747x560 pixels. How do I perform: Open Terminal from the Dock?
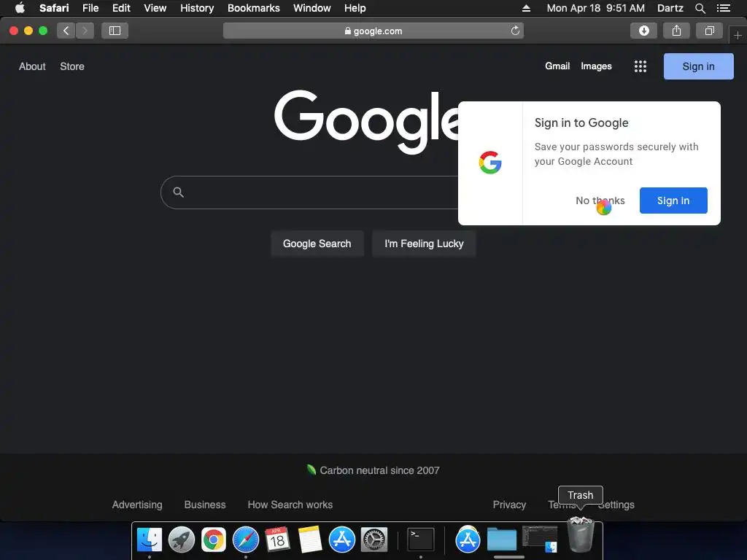pos(421,540)
